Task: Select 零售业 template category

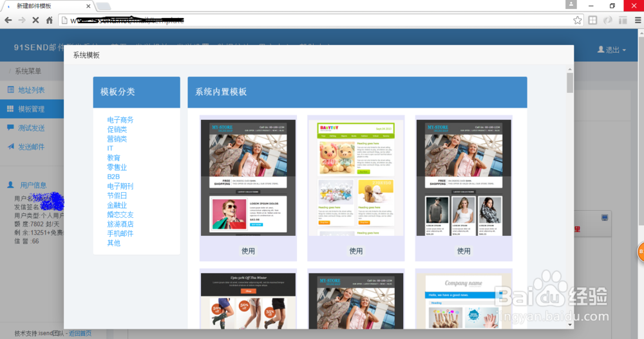Action: click(117, 167)
